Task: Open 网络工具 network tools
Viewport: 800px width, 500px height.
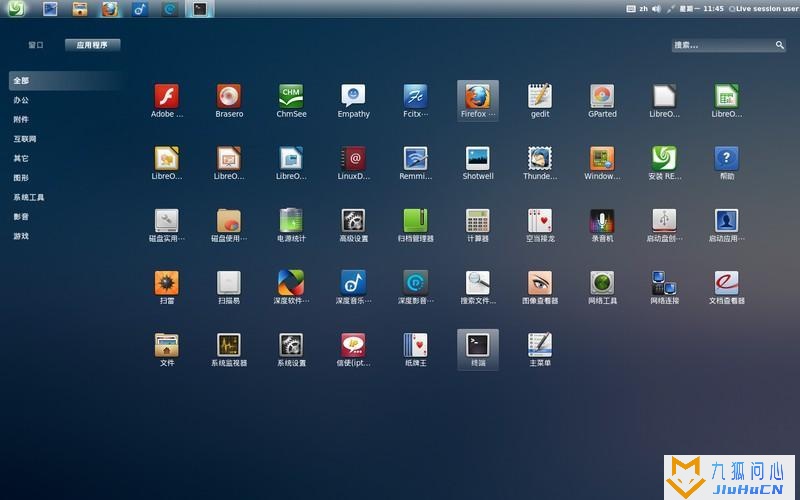Action: (x=603, y=287)
